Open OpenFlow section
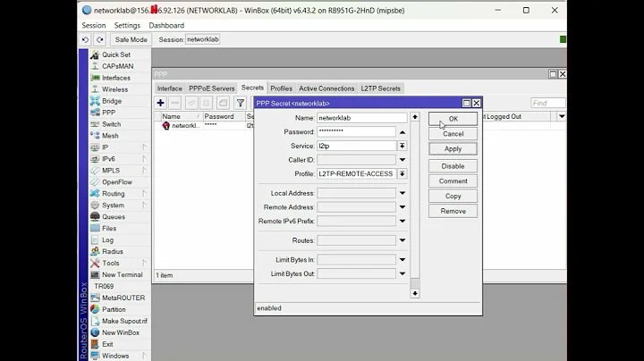The image size is (644, 361). pos(117,181)
